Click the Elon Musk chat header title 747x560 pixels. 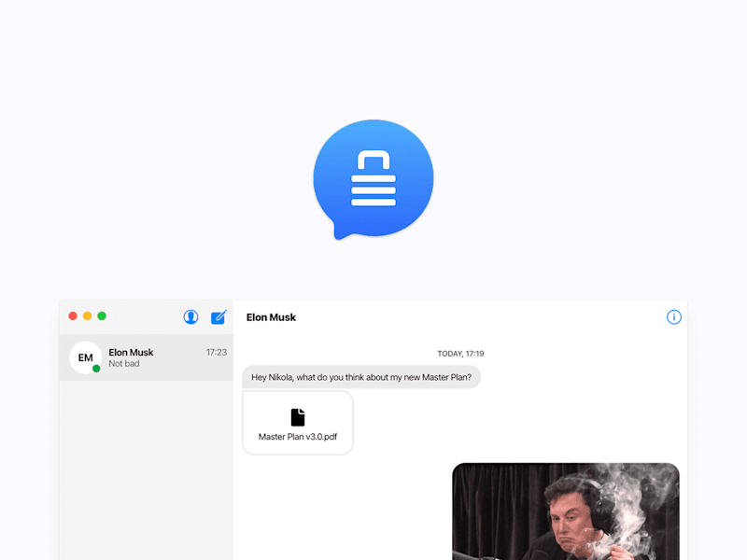point(271,317)
